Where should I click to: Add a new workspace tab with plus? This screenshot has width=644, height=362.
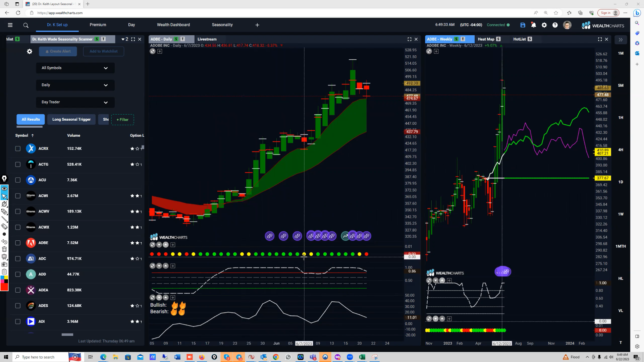tap(257, 25)
